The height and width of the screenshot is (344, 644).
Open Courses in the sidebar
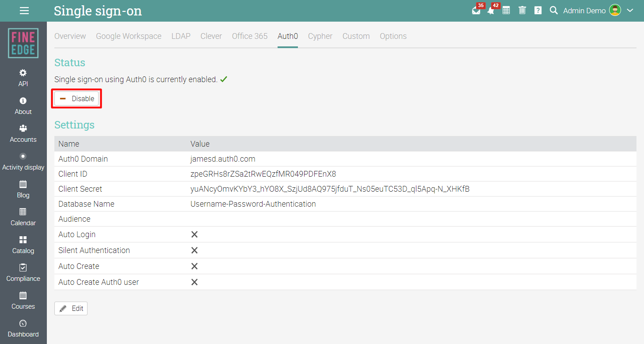tap(23, 301)
